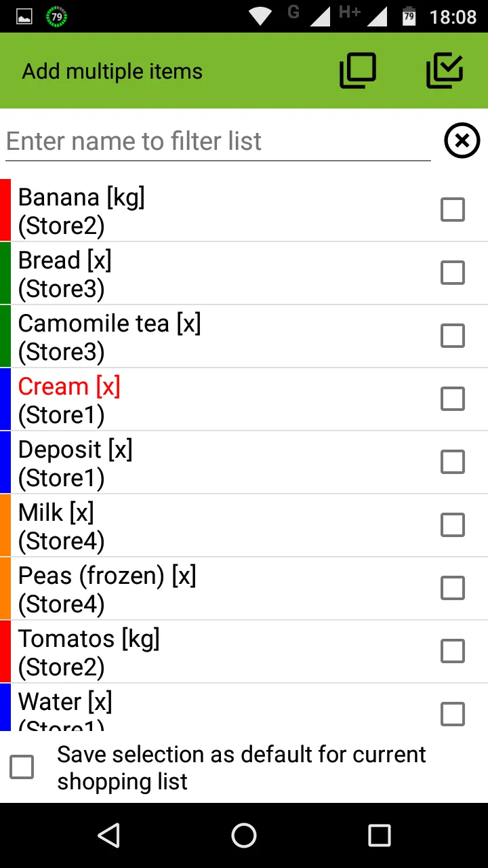This screenshot has width=488, height=868.
Task: Tap the battery status icon
Action: (409, 16)
